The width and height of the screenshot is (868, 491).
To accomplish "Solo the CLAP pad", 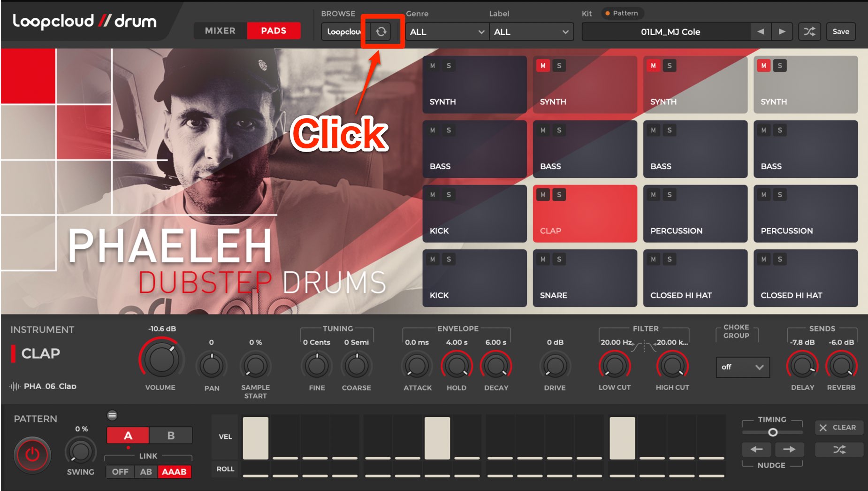I will coord(559,194).
